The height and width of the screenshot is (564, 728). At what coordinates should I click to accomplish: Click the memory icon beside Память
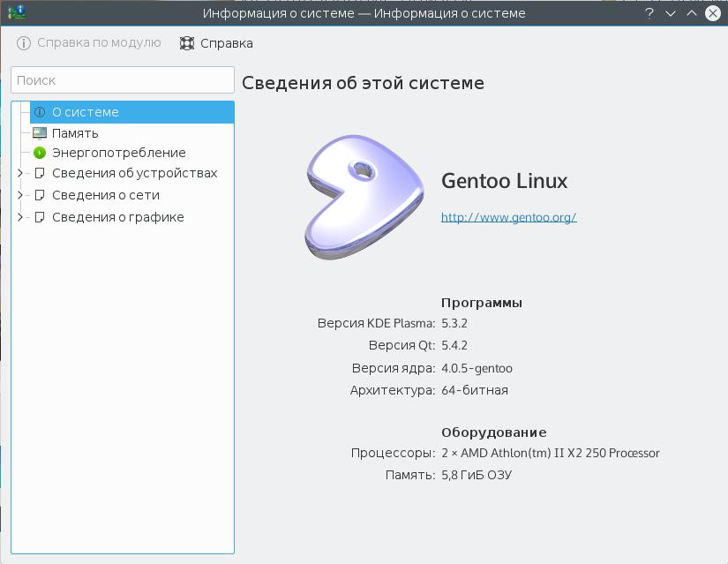click(39, 133)
